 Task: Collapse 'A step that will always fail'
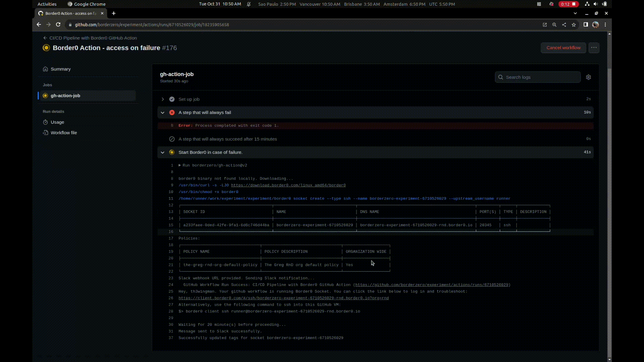tap(163, 113)
